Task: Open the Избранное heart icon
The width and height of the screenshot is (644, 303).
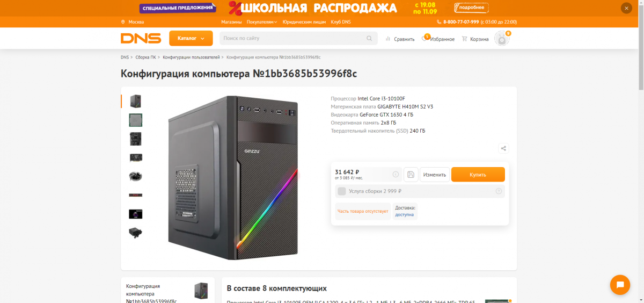Action: tap(425, 38)
